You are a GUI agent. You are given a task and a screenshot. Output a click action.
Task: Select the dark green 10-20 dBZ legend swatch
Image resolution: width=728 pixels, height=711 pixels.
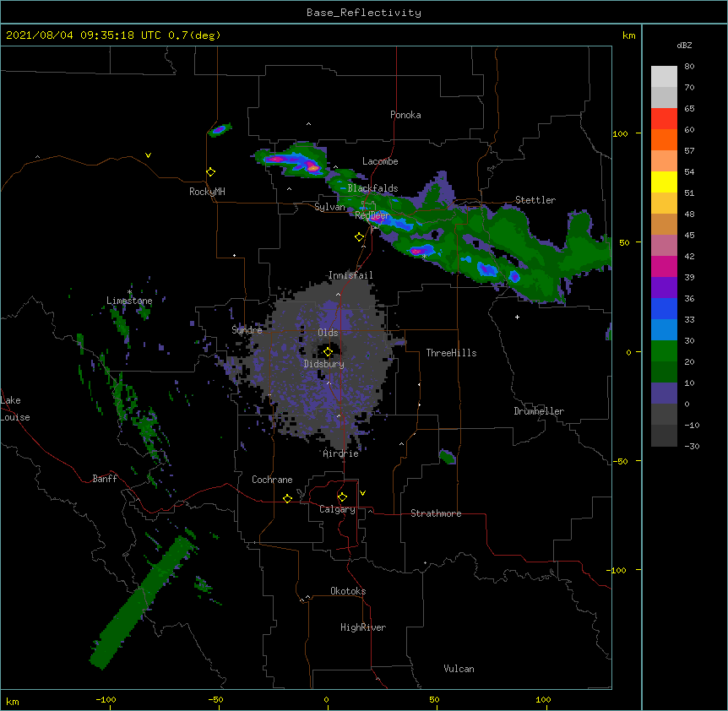pos(664,372)
